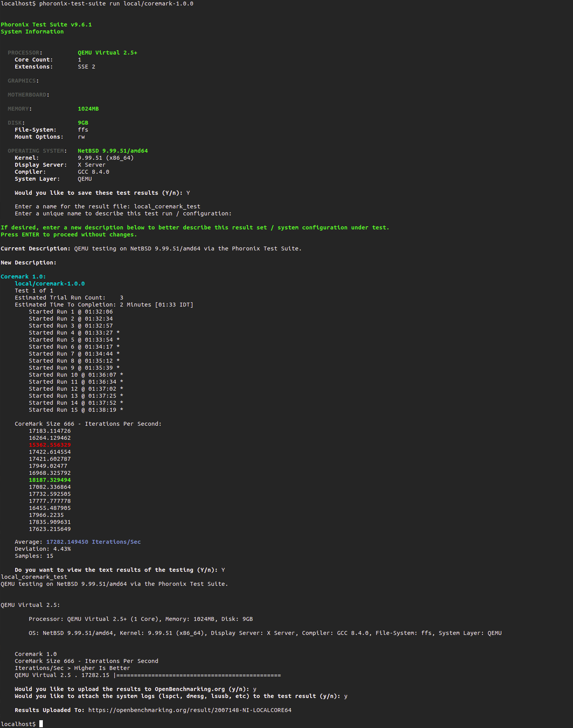The width and height of the screenshot is (573, 728).
Task: Select 'Estimated Time To Completion' line
Action: [104, 305]
